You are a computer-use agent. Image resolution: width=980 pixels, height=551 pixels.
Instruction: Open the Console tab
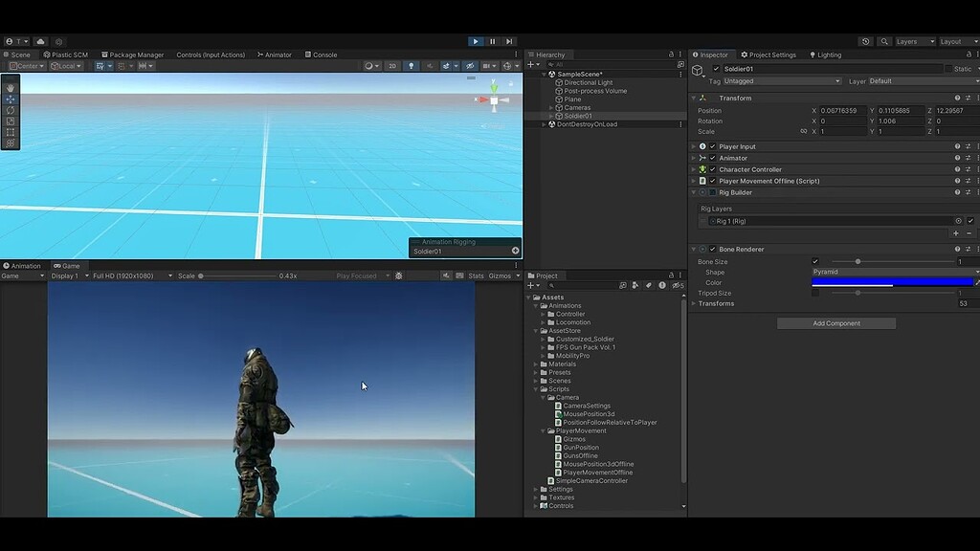(323, 55)
